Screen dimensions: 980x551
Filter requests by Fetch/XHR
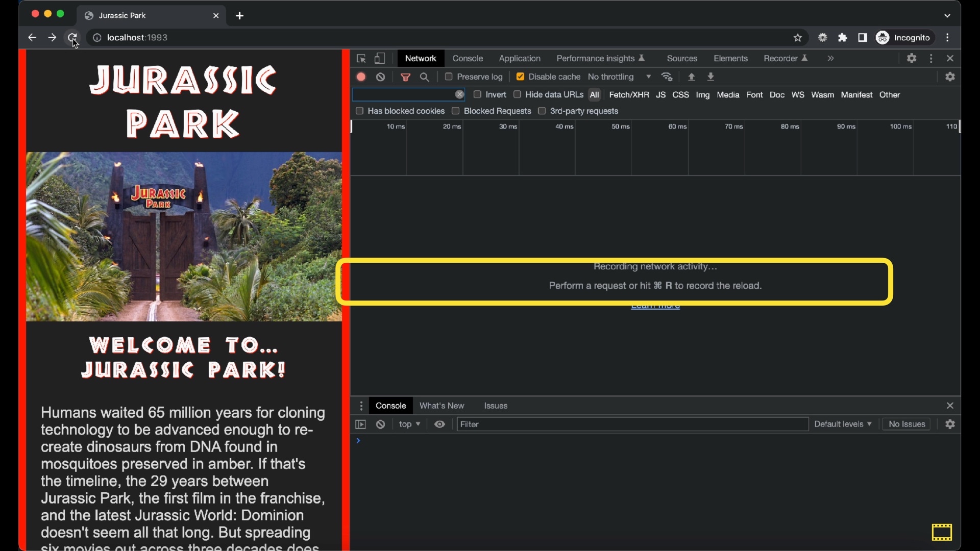[x=629, y=95]
